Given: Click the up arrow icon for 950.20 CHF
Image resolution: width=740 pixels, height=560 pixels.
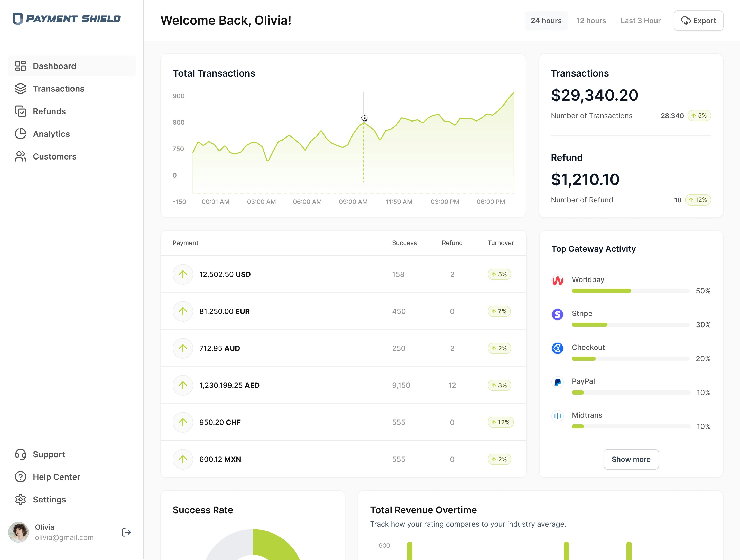Looking at the screenshot, I should (183, 422).
